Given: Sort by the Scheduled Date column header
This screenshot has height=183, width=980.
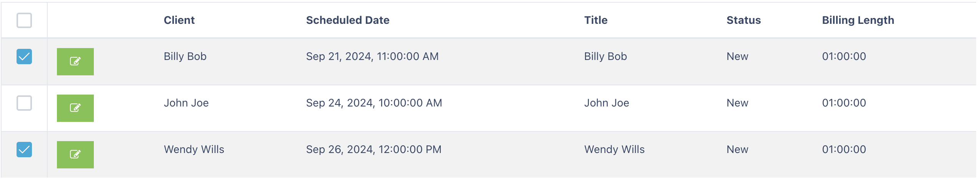Looking at the screenshot, I should point(348,20).
